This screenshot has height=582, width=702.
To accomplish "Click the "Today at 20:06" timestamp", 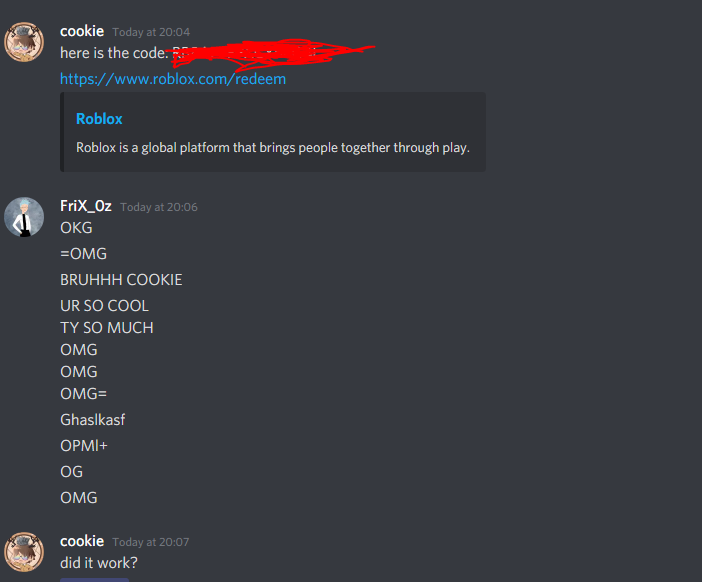I will pyautogui.click(x=159, y=207).
